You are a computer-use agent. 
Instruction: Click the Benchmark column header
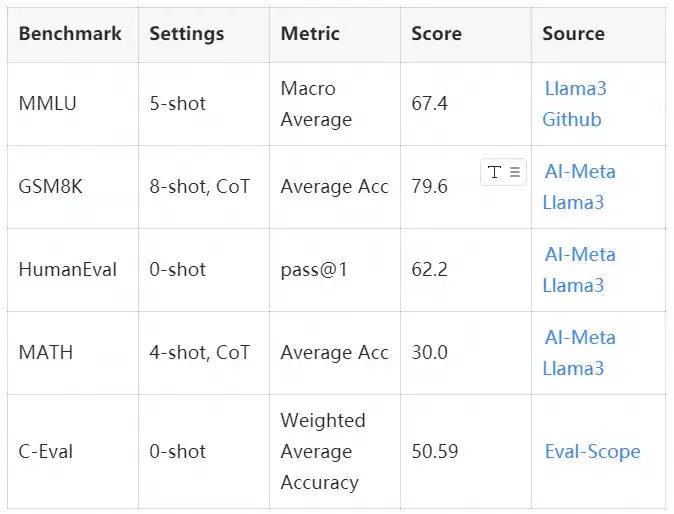coord(70,34)
